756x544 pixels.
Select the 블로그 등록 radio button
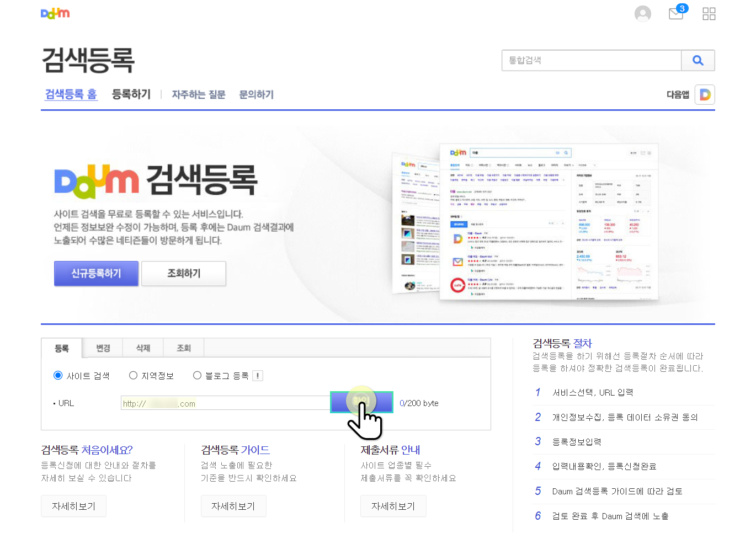point(197,375)
